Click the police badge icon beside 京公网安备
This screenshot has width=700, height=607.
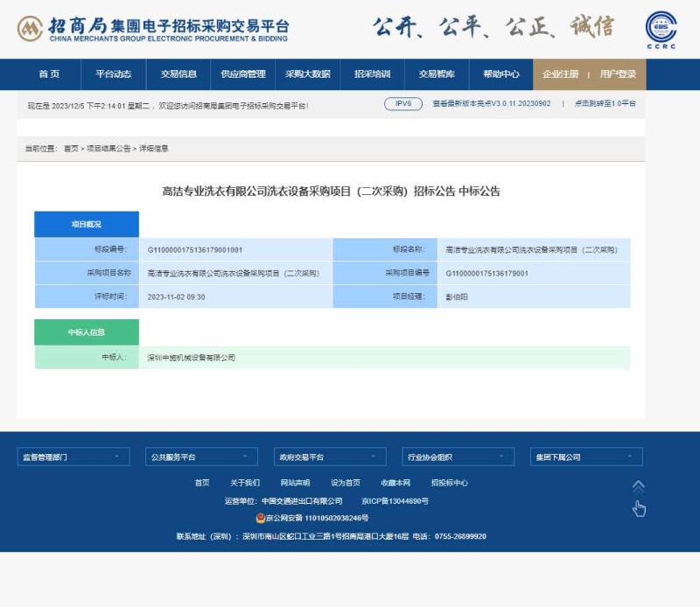pos(260,518)
